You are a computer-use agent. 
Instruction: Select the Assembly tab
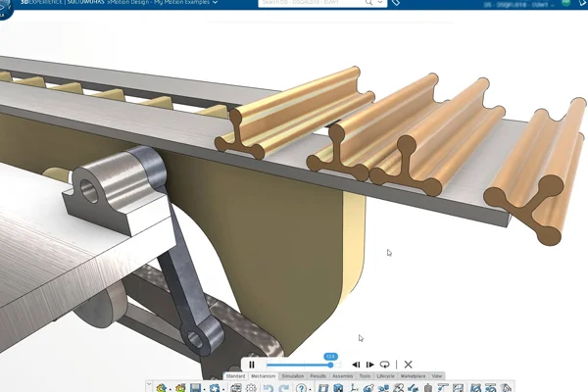pos(343,376)
